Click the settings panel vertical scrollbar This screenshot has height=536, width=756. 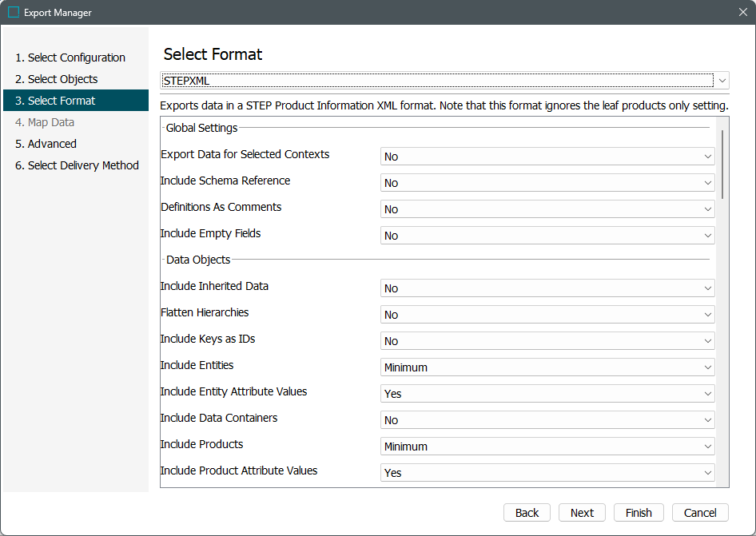pyautogui.click(x=723, y=165)
